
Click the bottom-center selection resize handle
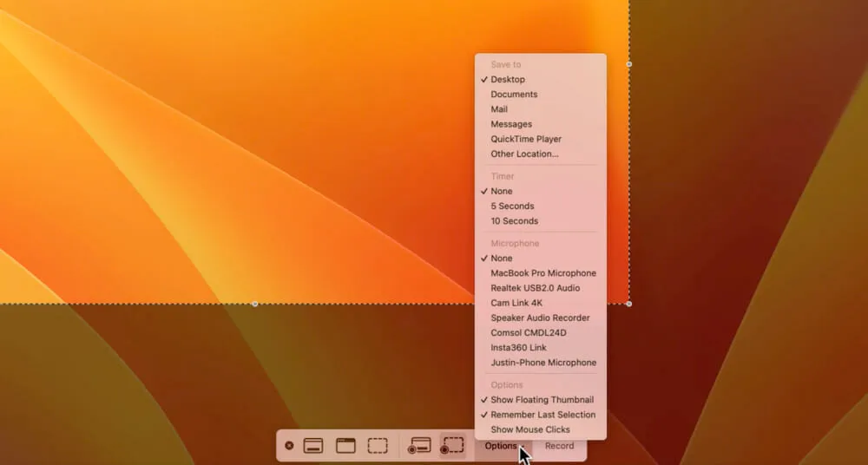254,304
